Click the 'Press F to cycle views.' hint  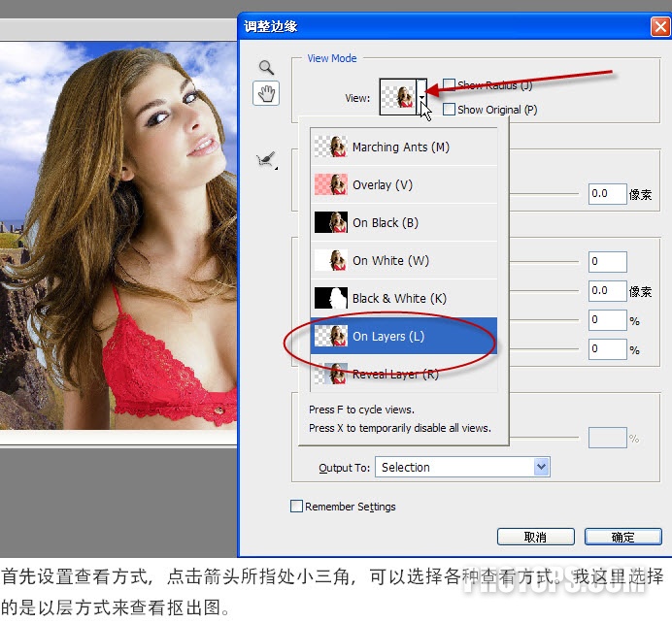[x=361, y=410]
